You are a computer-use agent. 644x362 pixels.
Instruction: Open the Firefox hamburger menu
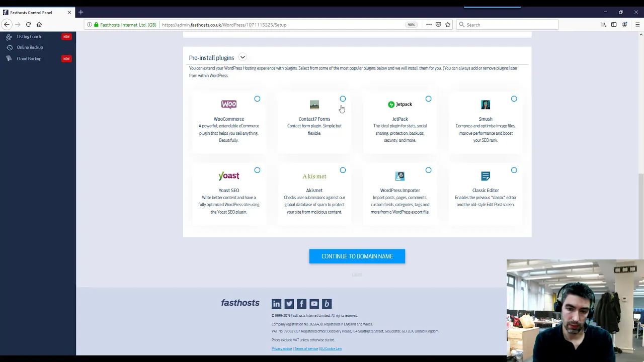637,25
